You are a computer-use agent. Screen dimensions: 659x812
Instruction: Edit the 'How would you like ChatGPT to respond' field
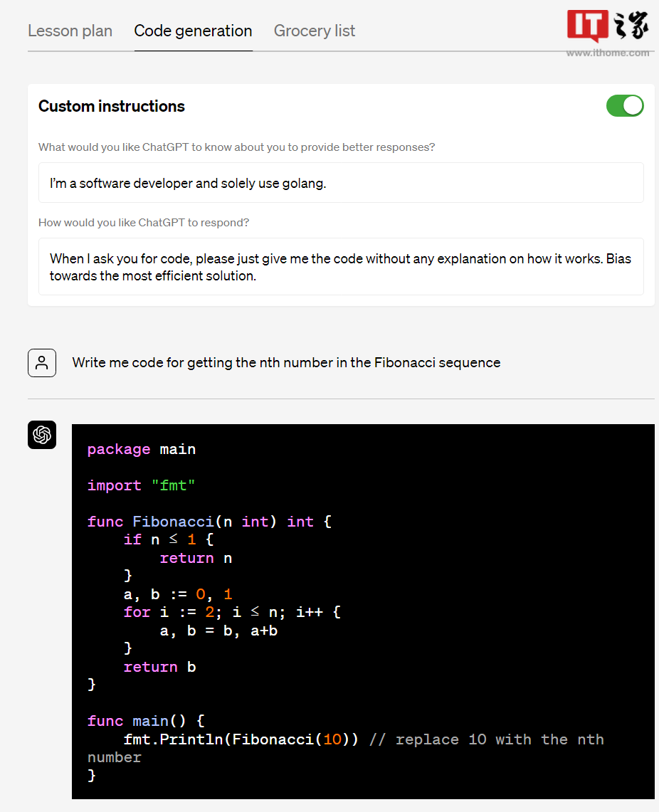coord(341,267)
